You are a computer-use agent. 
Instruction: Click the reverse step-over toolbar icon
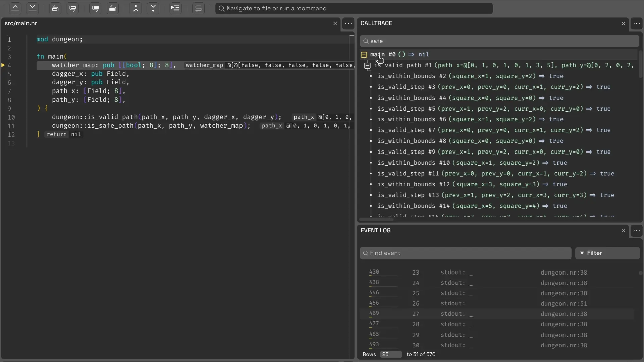(55, 8)
